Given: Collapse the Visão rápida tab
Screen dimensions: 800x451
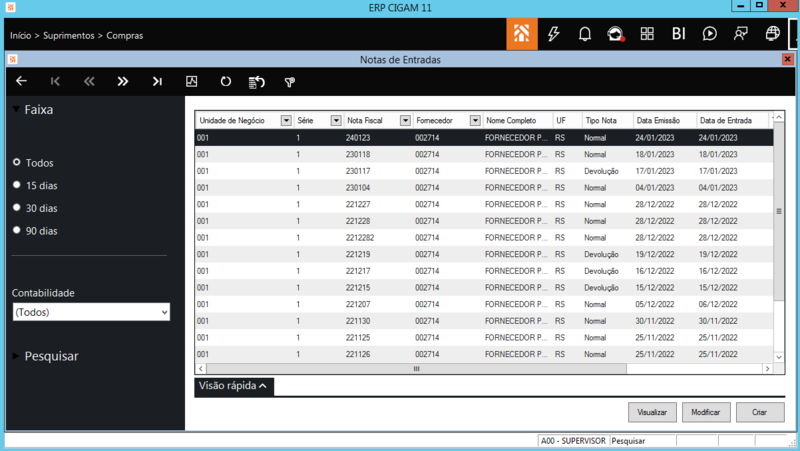Looking at the screenshot, I should 234,386.
